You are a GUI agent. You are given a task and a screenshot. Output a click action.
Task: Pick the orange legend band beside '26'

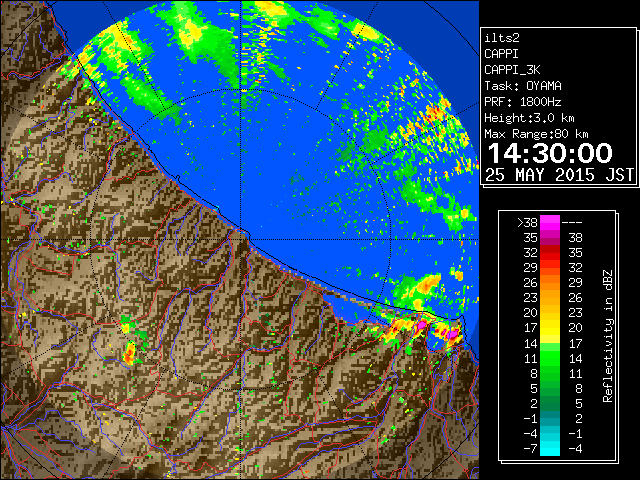click(550, 283)
